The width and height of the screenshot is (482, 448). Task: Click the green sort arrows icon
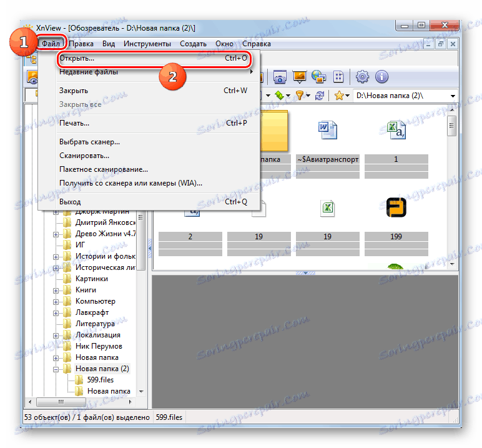click(x=280, y=96)
